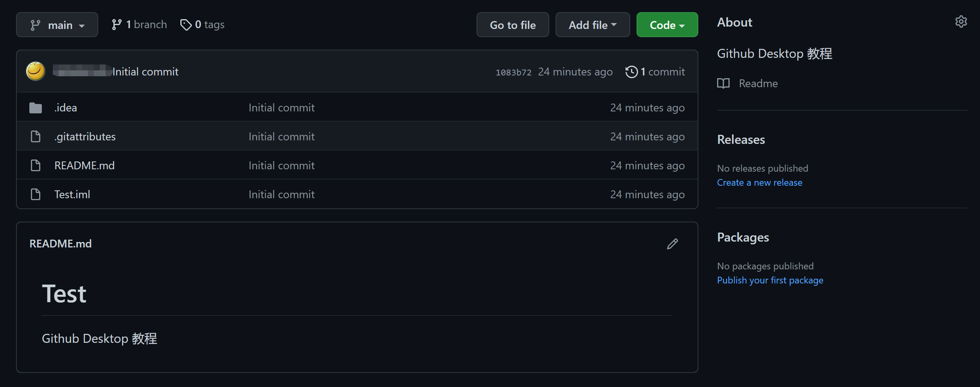Click the commit history clock icon

631,72
